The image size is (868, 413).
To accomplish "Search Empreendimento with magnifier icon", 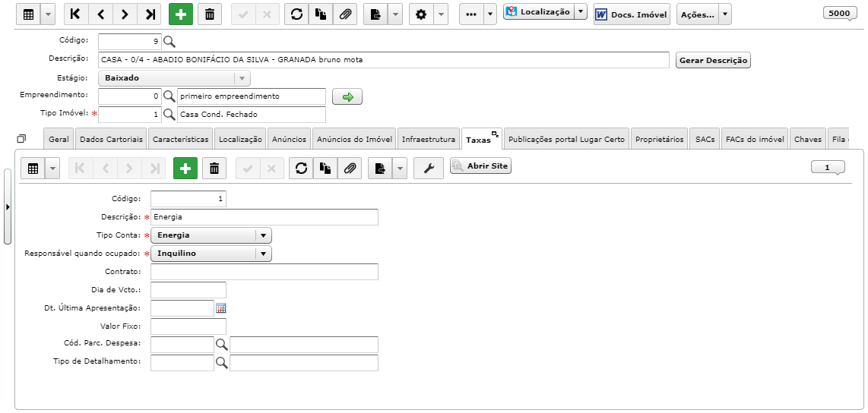I will (169, 96).
